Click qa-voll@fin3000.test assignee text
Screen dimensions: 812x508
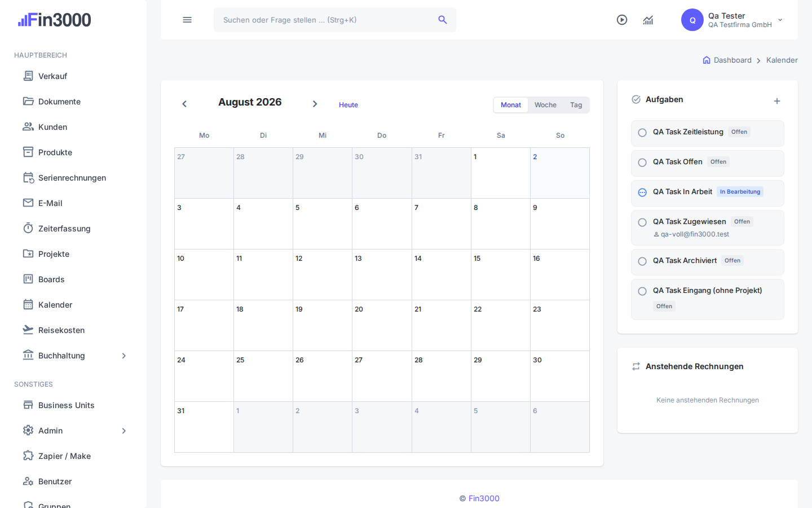coord(695,234)
